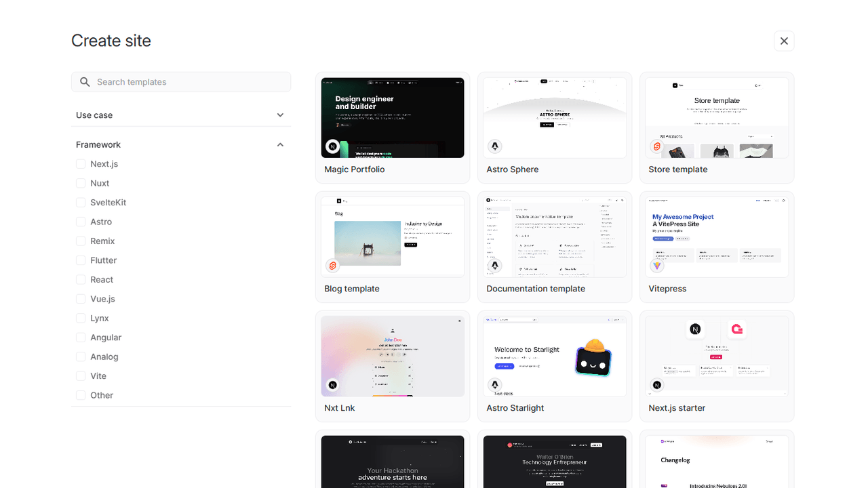
Task: Collapse the Framework filter section
Action: click(280, 144)
